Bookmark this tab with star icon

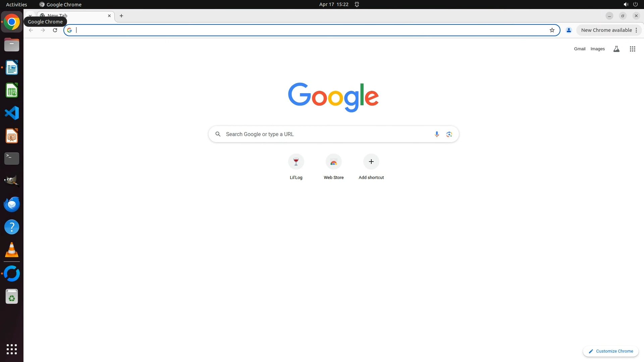[552, 30]
